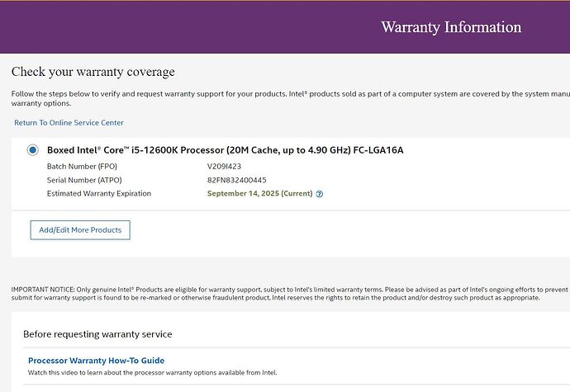570x392 pixels.
Task: Click the IMPORTANT NOTICE paragraph text
Action: pyautogui.click(x=291, y=294)
